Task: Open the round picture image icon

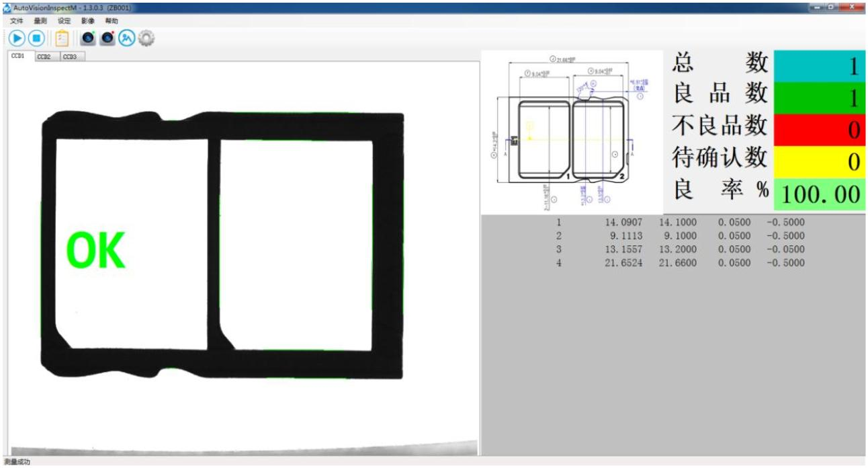Action: [x=126, y=39]
